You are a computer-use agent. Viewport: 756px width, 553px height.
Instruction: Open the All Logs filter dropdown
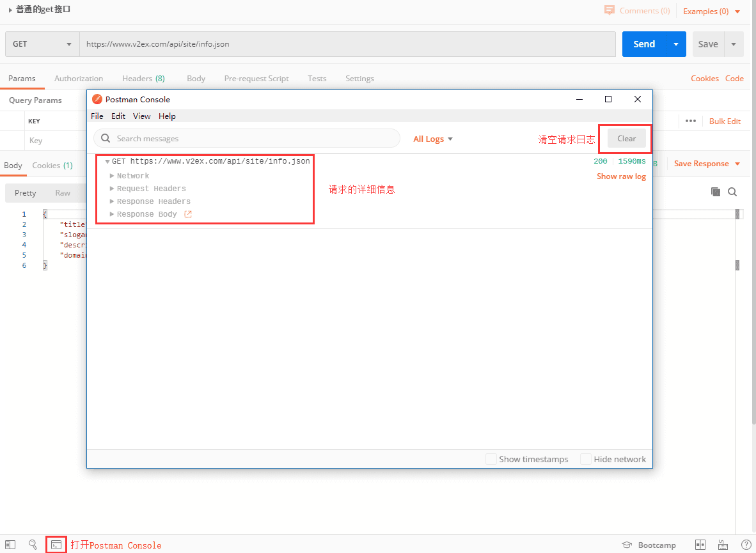[x=433, y=139]
